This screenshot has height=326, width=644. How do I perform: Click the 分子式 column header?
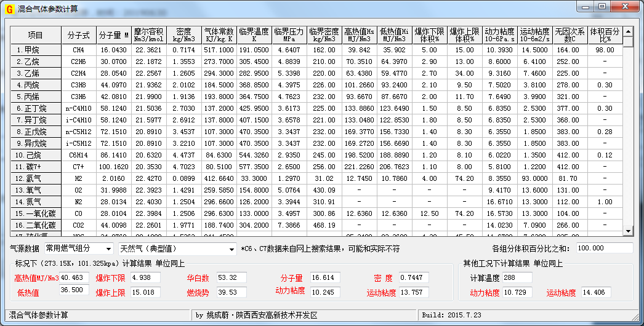tap(79, 35)
